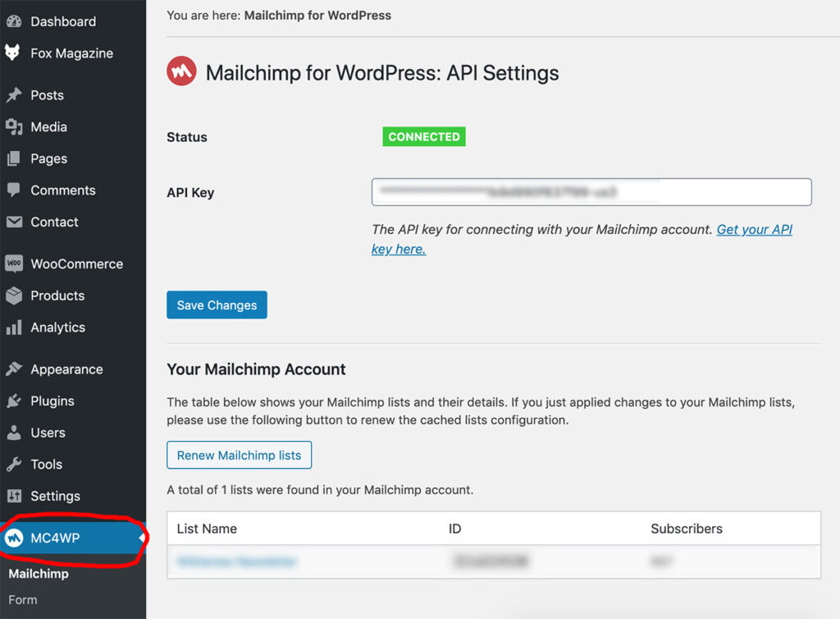The height and width of the screenshot is (619, 840).
Task: Open the Comments menu item
Action: coord(62,190)
